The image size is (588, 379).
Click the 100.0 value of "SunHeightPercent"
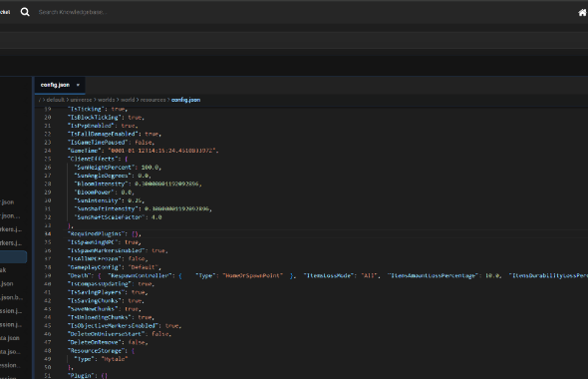150,167
